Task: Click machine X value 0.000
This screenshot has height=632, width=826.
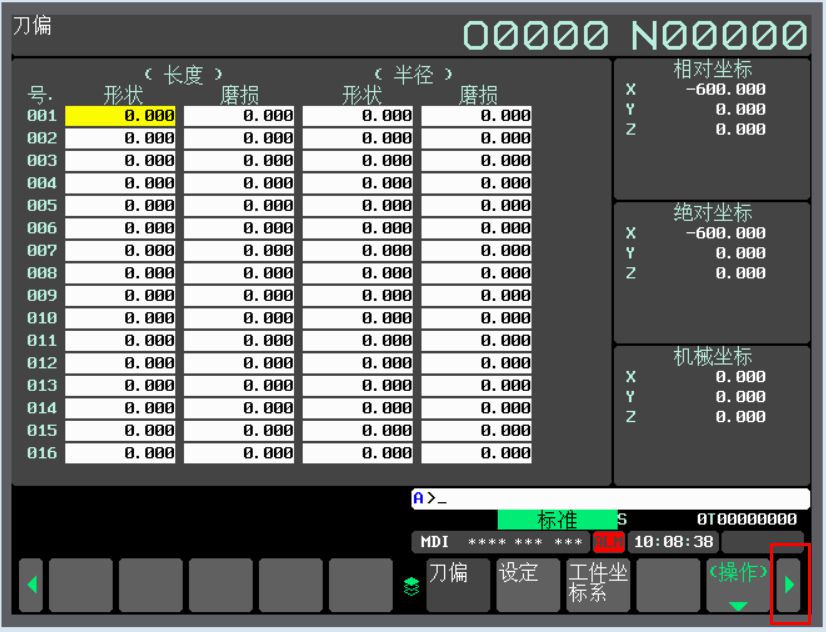Action: coord(740,377)
